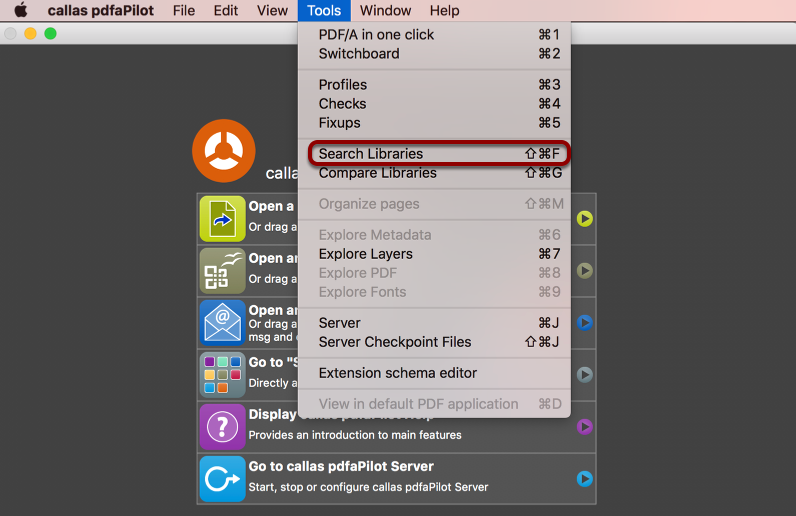Choose PDF/A in one click
The image size is (796, 516).
pos(435,35)
